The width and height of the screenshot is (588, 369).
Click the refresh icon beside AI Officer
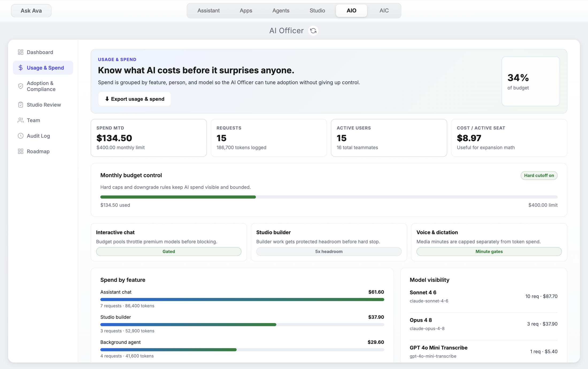point(313,31)
